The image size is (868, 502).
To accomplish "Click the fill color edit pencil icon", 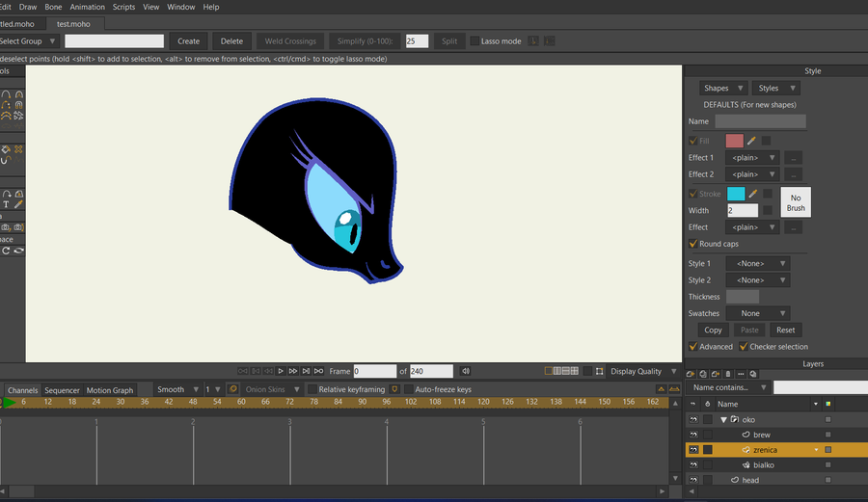I will 751,141.
